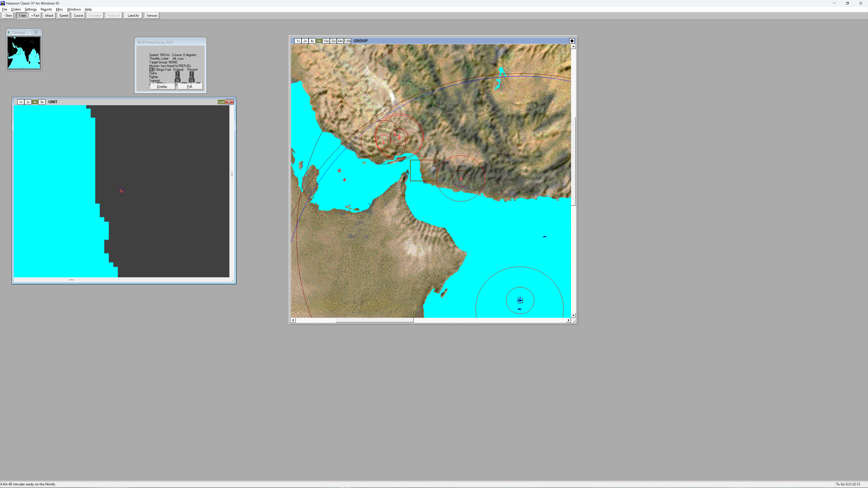This screenshot has width=868, height=488.
Task: Select 16x zoom in the GROUP window
Action: 326,41
